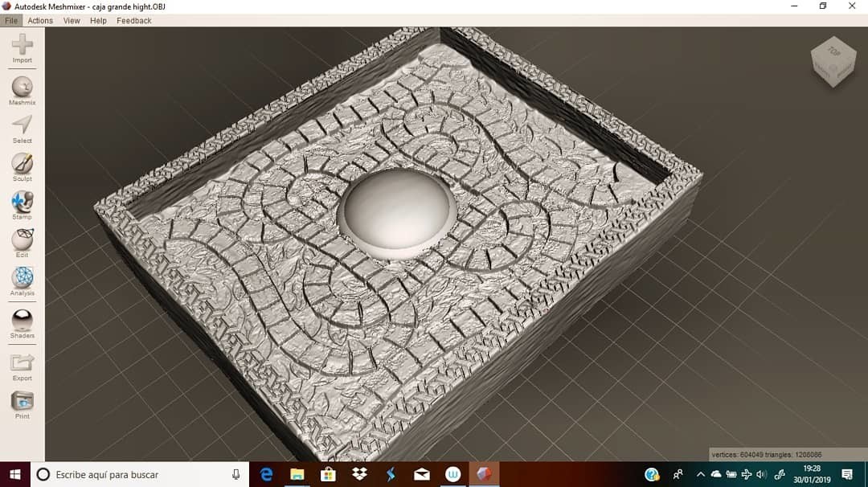Open the Windows Start menu
The width and height of the screenshot is (868, 487).
[x=15, y=474]
